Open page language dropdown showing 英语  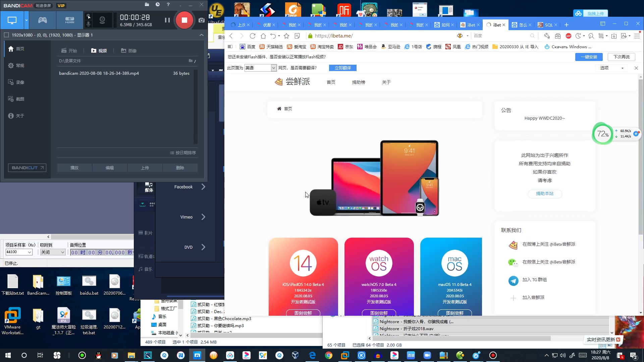(x=261, y=68)
